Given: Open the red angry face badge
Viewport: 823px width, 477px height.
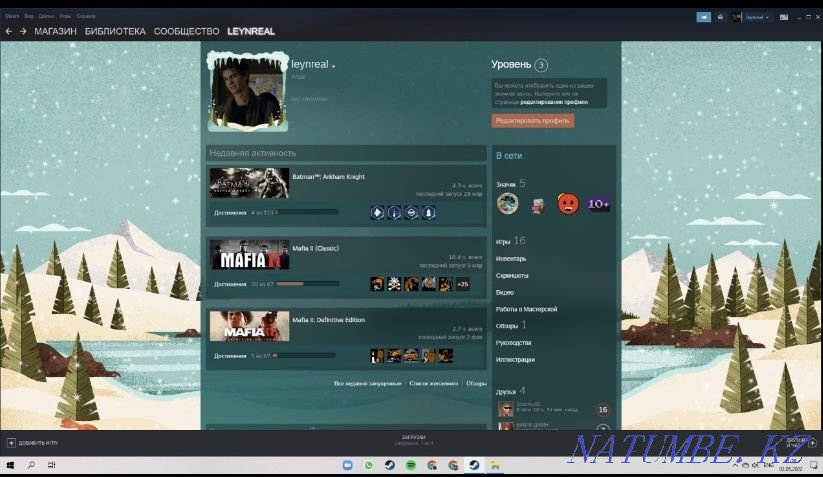Looking at the screenshot, I should coord(568,204).
